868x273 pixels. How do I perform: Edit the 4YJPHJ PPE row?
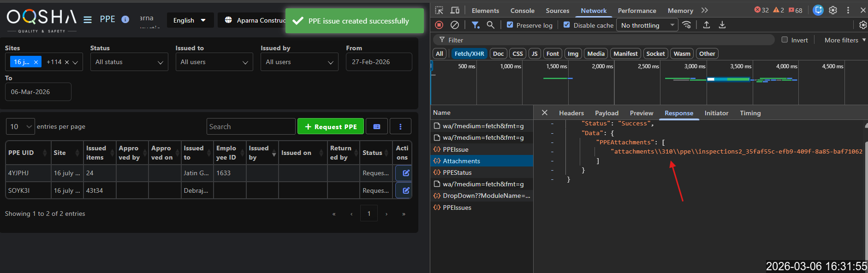405,173
